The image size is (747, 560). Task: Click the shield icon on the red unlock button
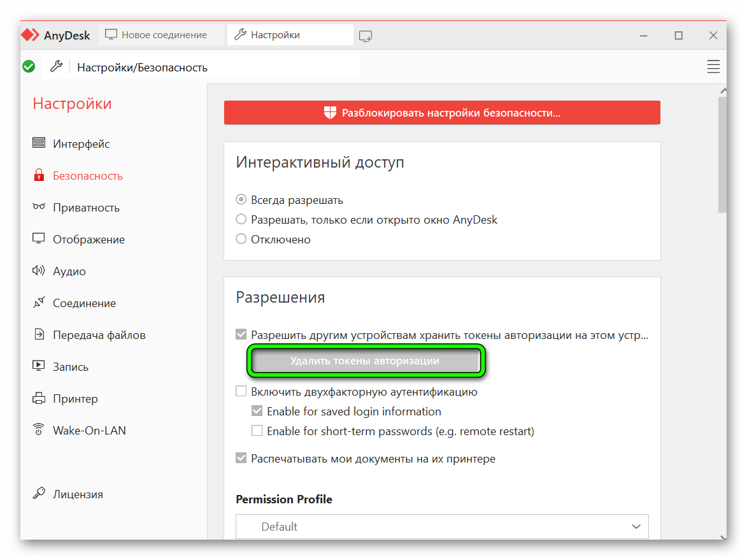330,113
